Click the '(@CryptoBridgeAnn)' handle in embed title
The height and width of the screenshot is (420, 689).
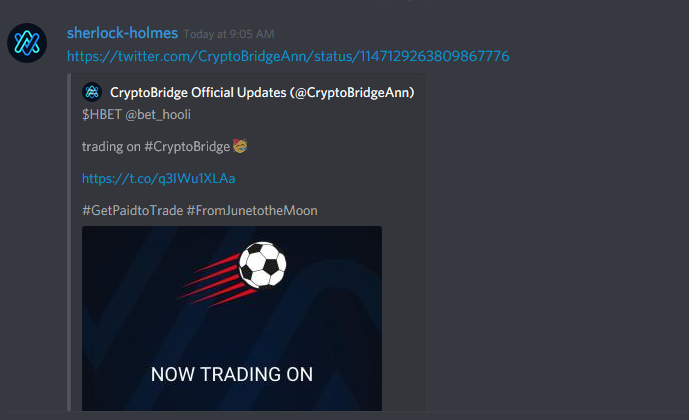coord(352,93)
